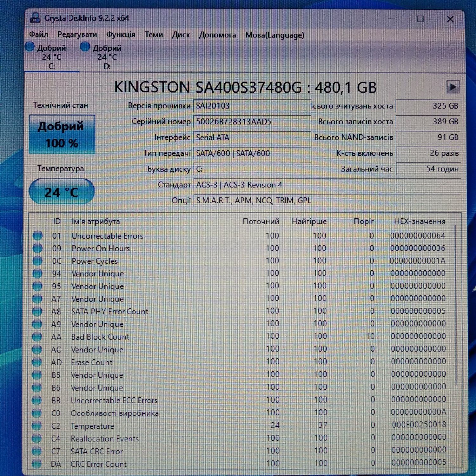Image resolution: width=476 pixels, height=476 pixels.
Task: Click the total host reads value 325 GB
Action: (x=428, y=106)
